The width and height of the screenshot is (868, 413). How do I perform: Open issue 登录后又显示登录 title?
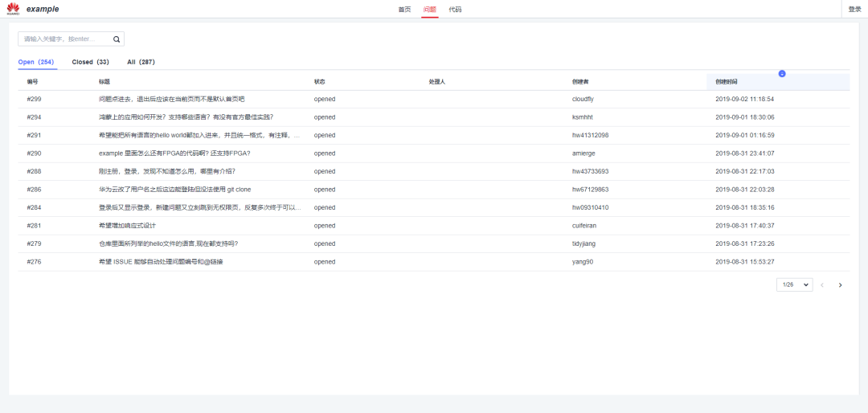click(x=200, y=207)
